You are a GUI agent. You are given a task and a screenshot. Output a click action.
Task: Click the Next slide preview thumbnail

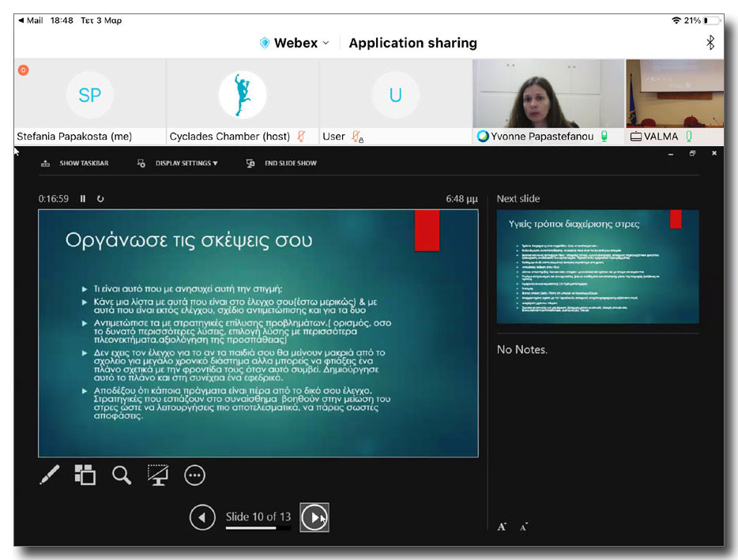click(x=597, y=266)
